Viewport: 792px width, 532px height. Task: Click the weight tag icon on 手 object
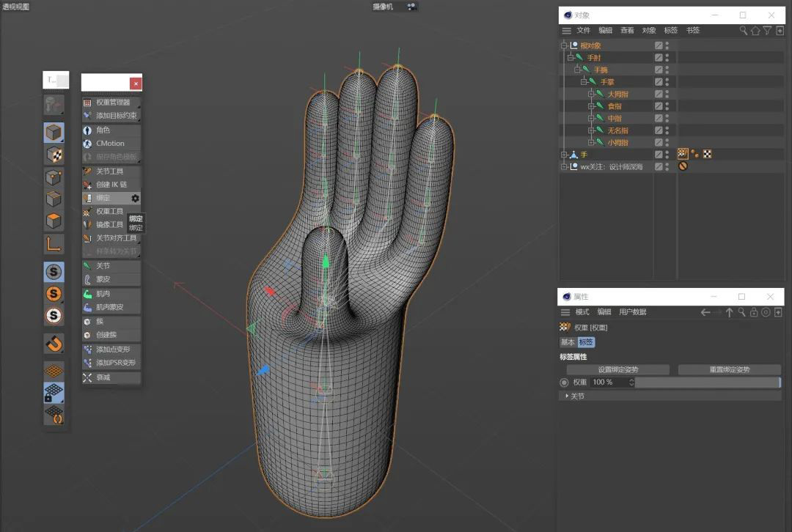point(683,154)
